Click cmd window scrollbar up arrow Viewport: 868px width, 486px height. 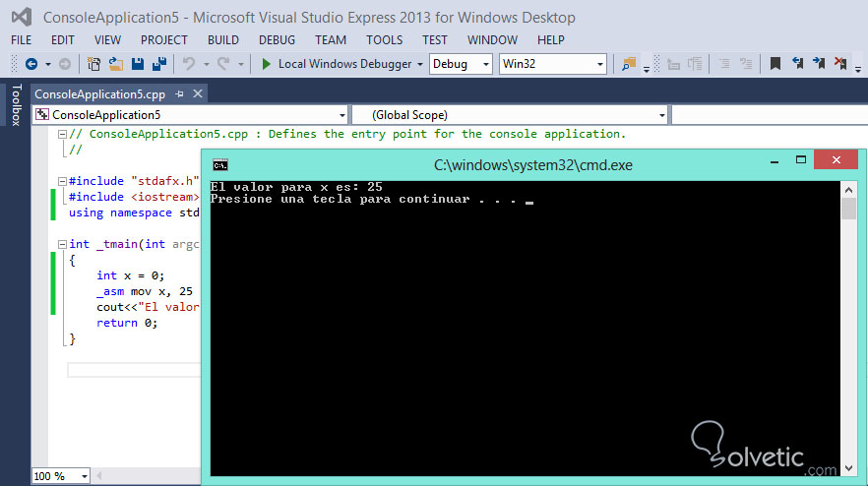[848, 190]
